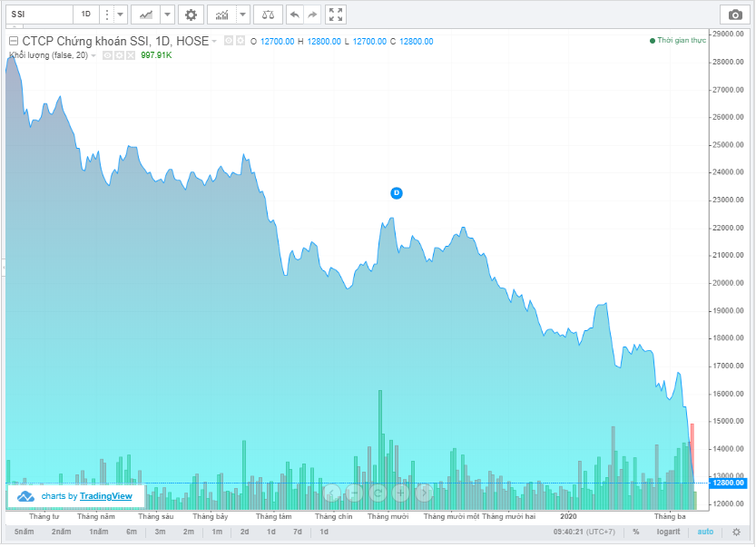The width and height of the screenshot is (756, 547).
Task: Click the Tháng tư axis label
Action: [44, 517]
